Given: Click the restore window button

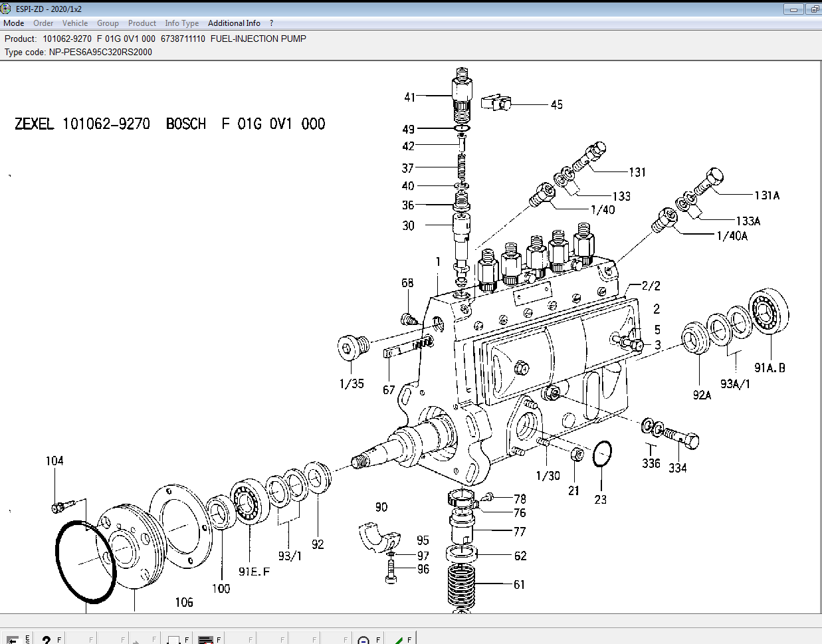Looking at the screenshot, I should click(x=814, y=9).
